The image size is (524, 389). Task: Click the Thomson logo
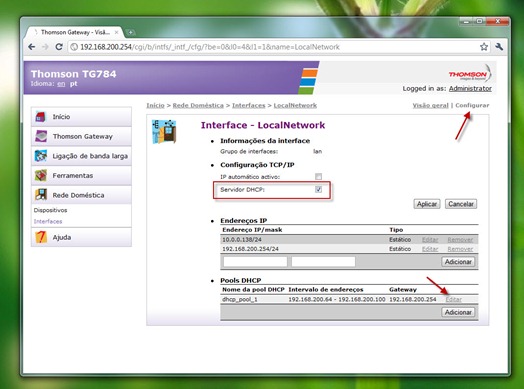470,74
